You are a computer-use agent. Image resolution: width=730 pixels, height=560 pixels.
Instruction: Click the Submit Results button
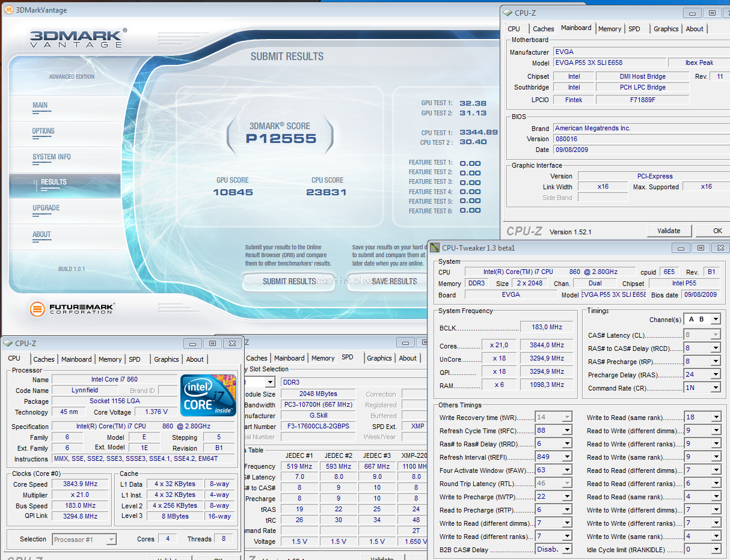tap(289, 281)
